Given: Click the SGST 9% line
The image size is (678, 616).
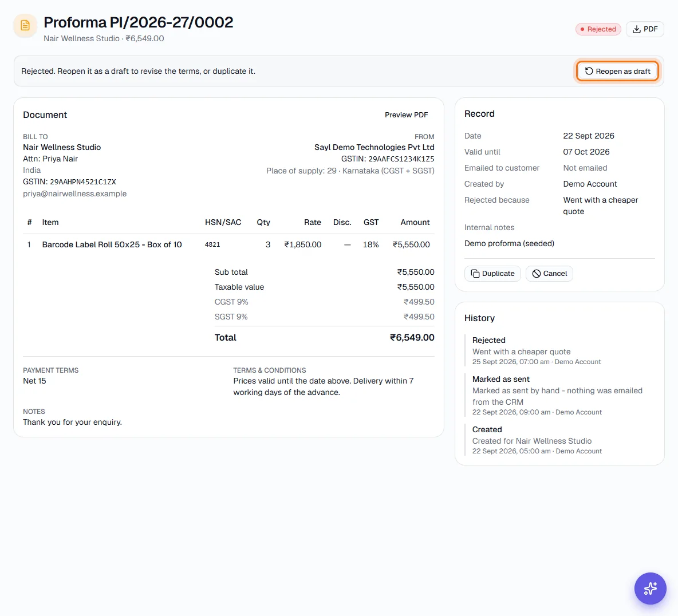Looking at the screenshot, I should (324, 317).
